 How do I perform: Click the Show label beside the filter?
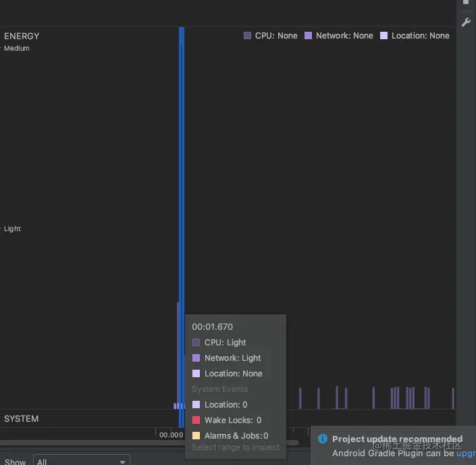click(x=15, y=462)
